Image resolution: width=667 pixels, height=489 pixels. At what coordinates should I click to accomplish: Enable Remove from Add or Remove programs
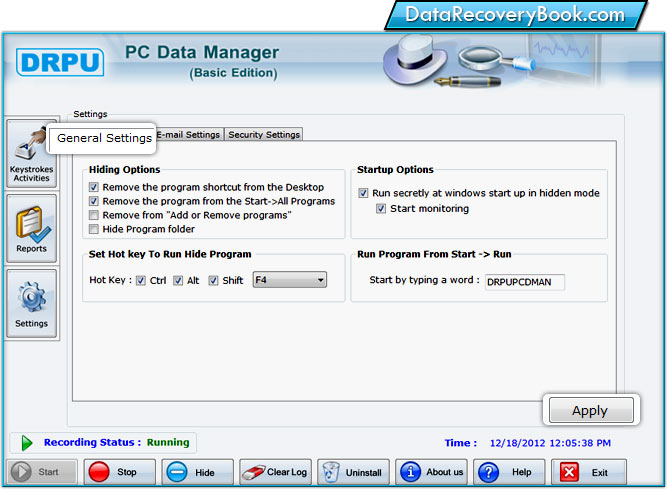click(x=94, y=215)
